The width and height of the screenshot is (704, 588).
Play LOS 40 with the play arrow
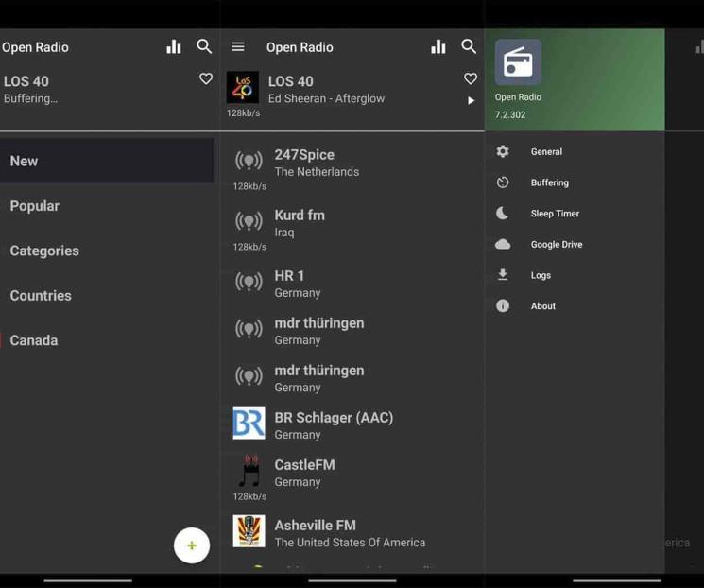(471, 100)
